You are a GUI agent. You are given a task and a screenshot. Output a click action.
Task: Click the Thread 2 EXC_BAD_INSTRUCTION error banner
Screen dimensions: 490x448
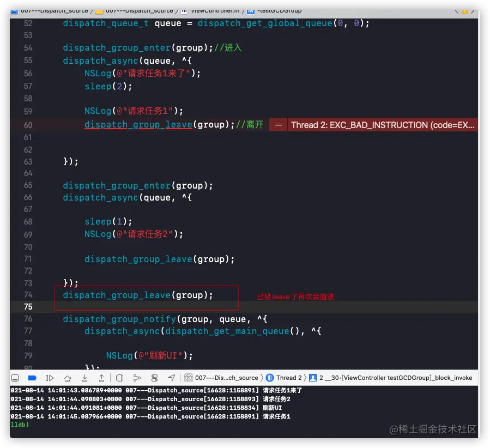pos(383,125)
